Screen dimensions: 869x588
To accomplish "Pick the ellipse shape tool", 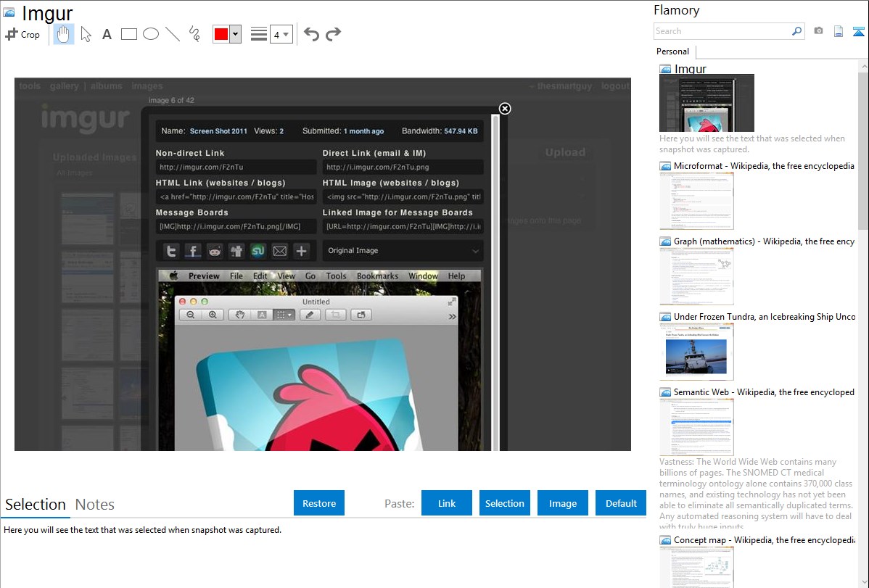I will [151, 34].
